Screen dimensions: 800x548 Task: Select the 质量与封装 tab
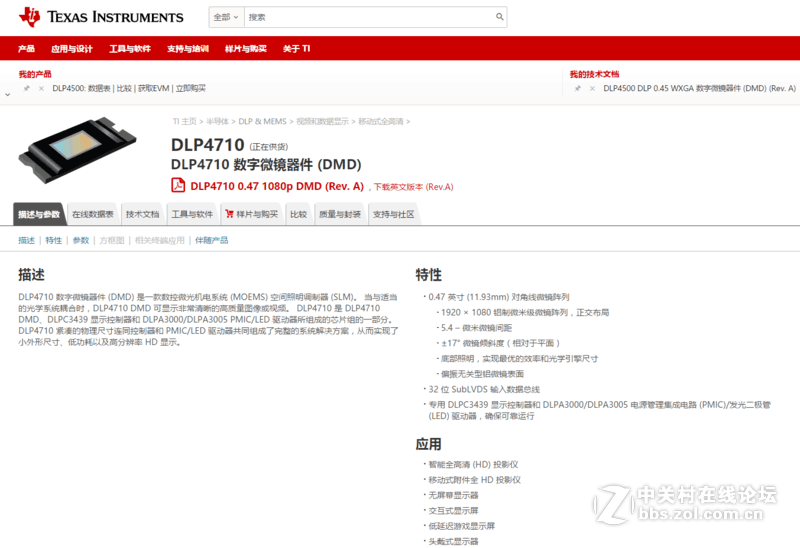click(x=340, y=214)
